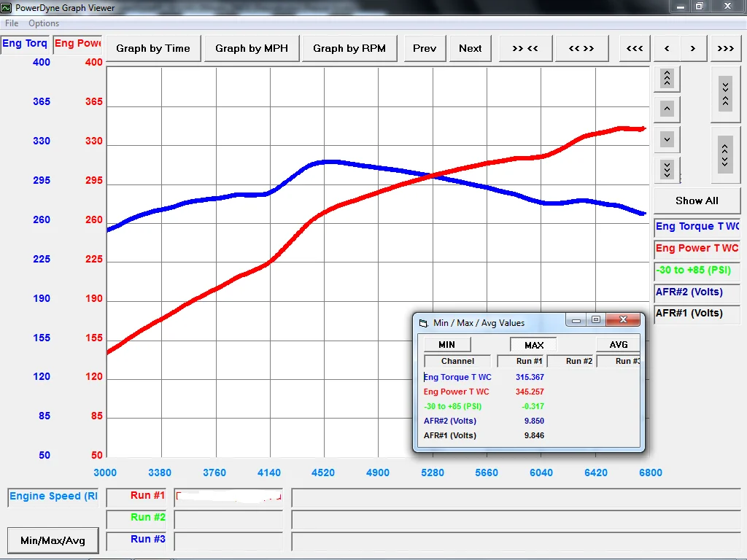
Task: Click the '<< >>' horizontal zoom button
Action: click(581, 48)
